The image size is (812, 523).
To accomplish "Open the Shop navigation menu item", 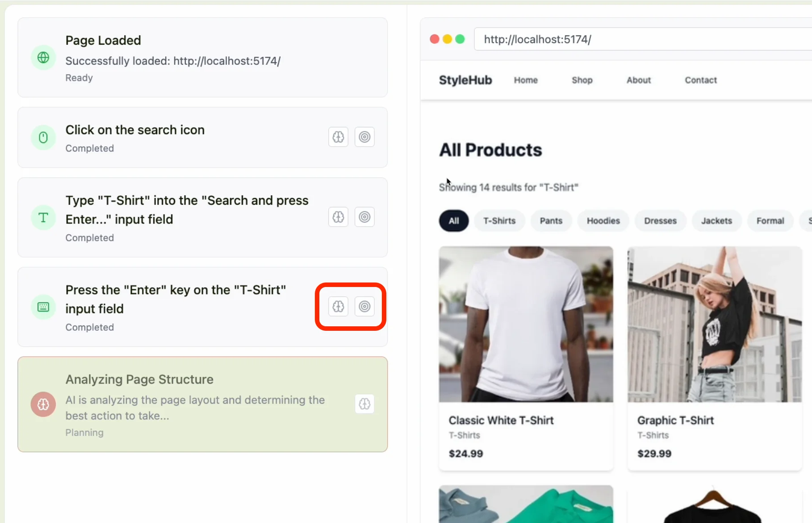I will point(582,80).
